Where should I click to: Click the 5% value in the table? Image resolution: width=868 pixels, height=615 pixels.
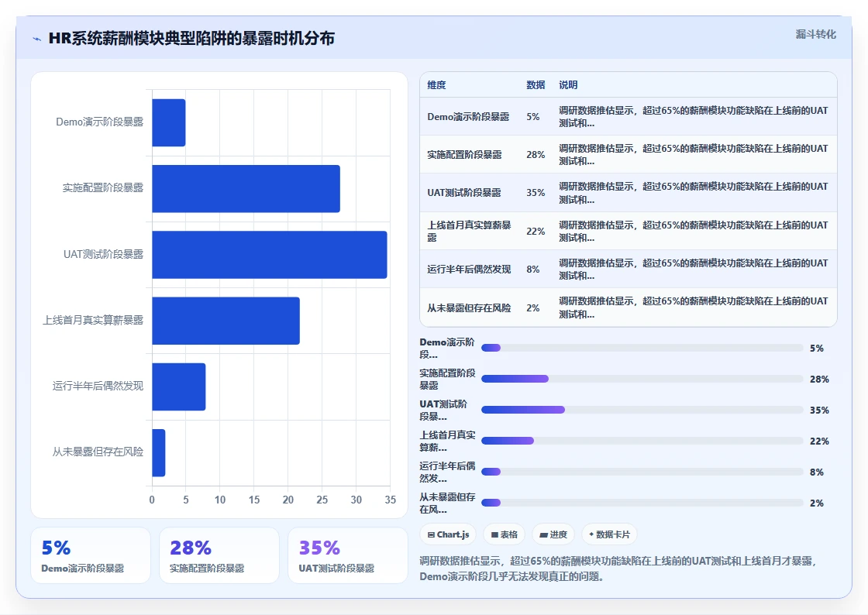click(532, 117)
